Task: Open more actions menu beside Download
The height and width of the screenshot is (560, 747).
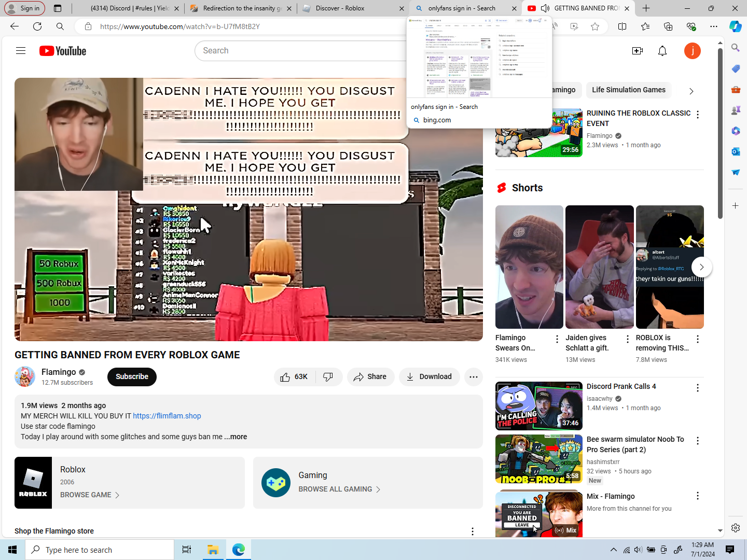Action: coord(474,377)
